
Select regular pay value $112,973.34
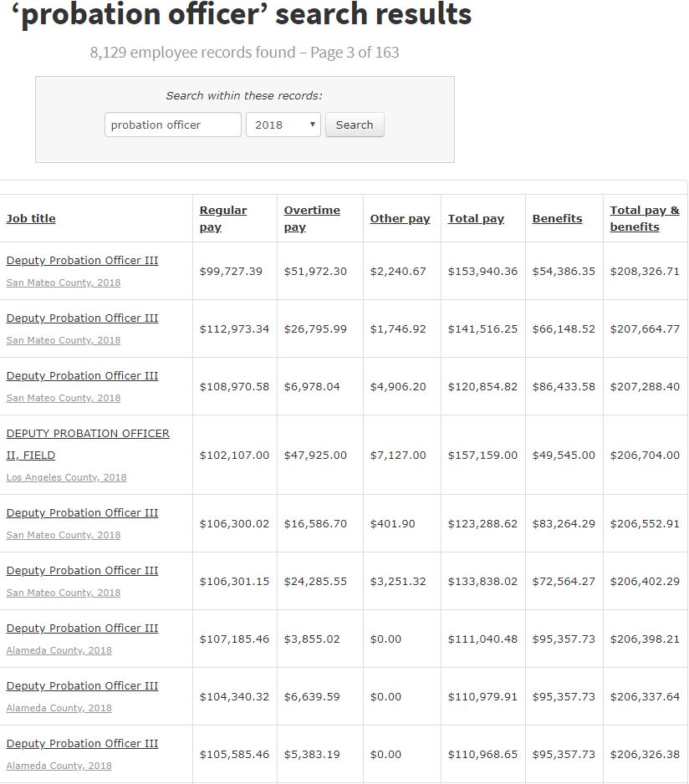234,329
